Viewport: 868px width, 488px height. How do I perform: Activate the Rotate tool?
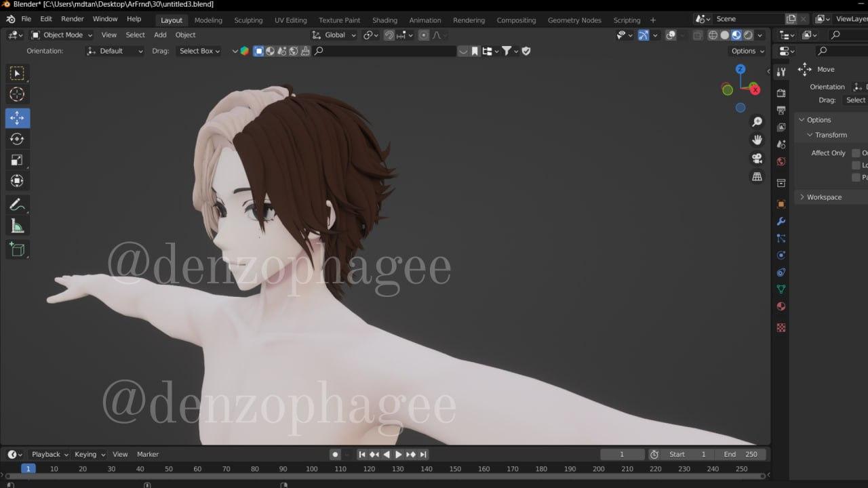click(18, 139)
